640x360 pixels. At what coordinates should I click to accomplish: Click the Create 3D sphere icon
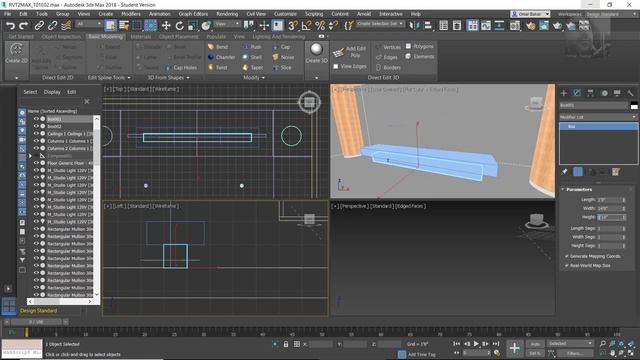[x=316, y=53]
